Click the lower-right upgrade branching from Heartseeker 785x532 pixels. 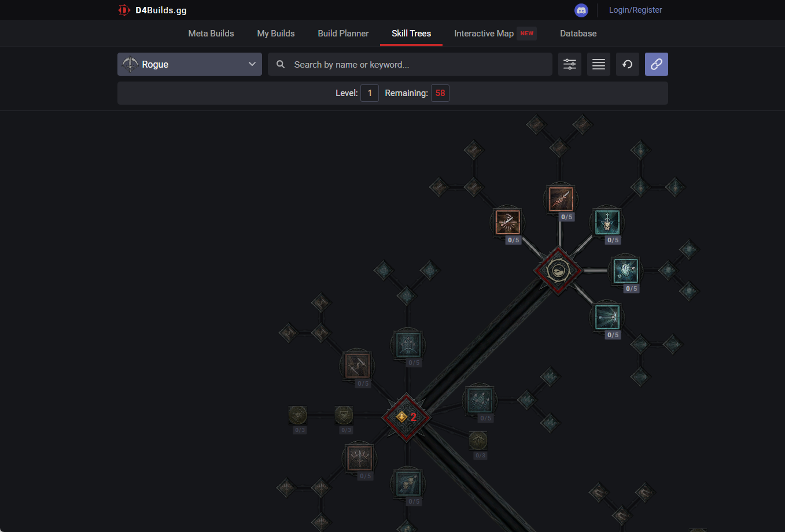[688, 291]
